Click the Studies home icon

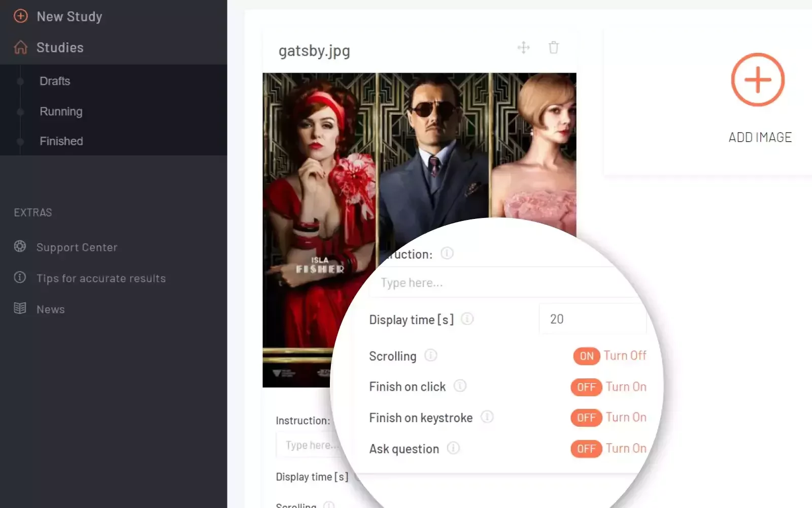[x=20, y=47]
